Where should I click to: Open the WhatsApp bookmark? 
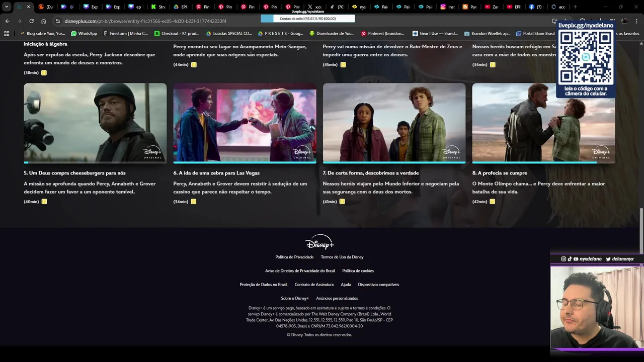84,33
